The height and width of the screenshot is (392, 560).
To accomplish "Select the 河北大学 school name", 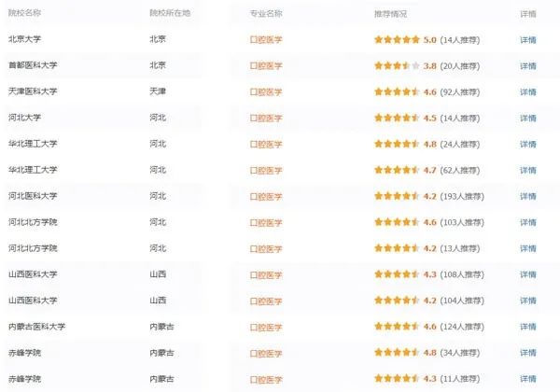I will point(24,117).
